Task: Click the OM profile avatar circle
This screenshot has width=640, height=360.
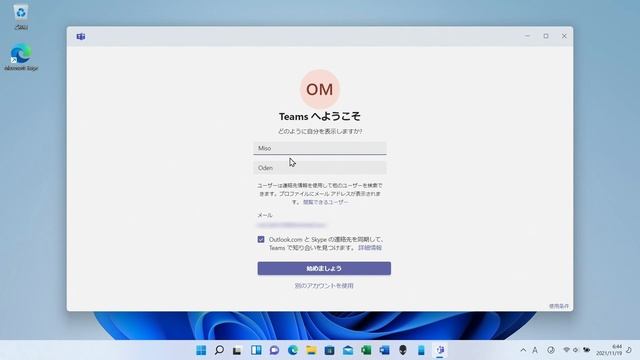Action: click(x=320, y=89)
